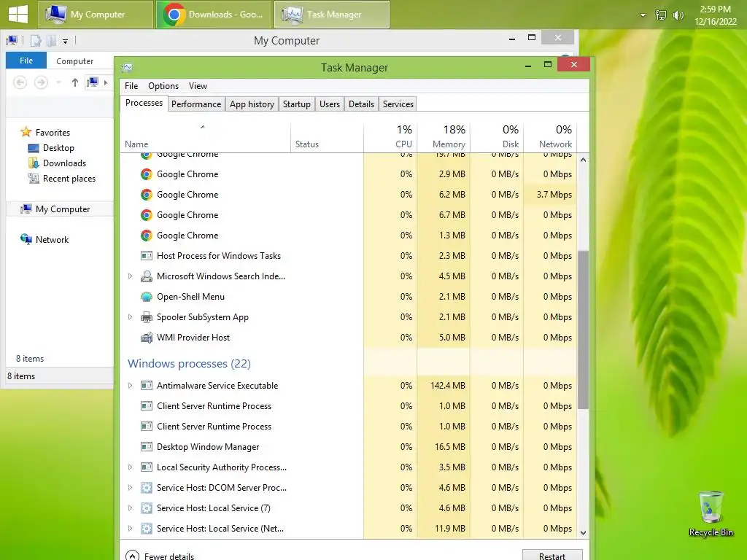Switch to the Users tab
Image resolution: width=747 pixels, height=560 pixels.
[330, 104]
